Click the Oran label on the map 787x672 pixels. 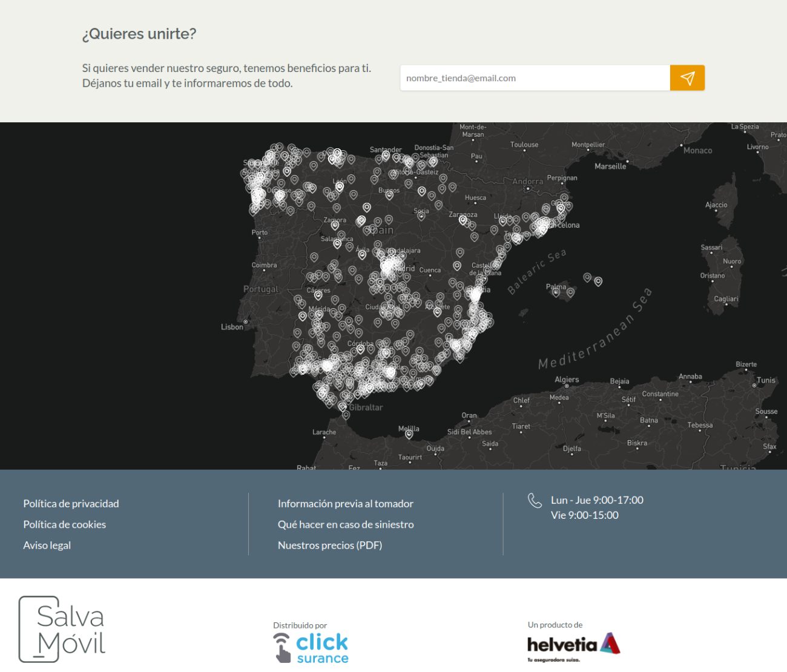(x=469, y=416)
